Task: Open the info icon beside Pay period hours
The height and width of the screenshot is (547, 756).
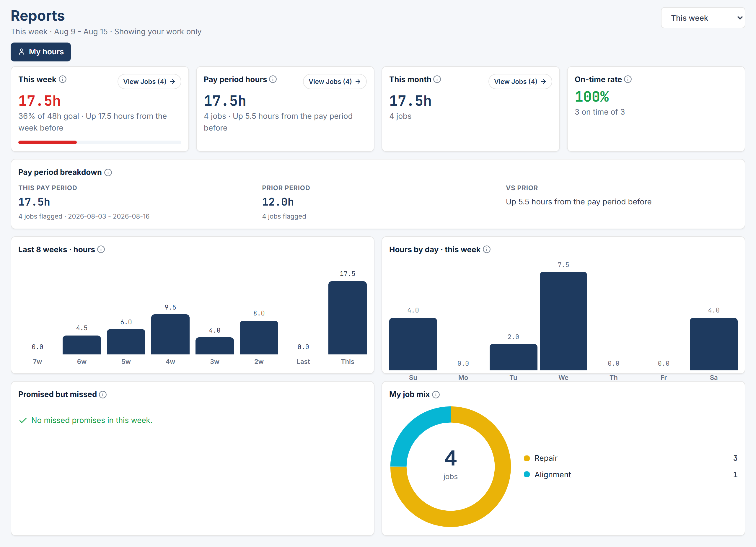Action: (x=273, y=79)
